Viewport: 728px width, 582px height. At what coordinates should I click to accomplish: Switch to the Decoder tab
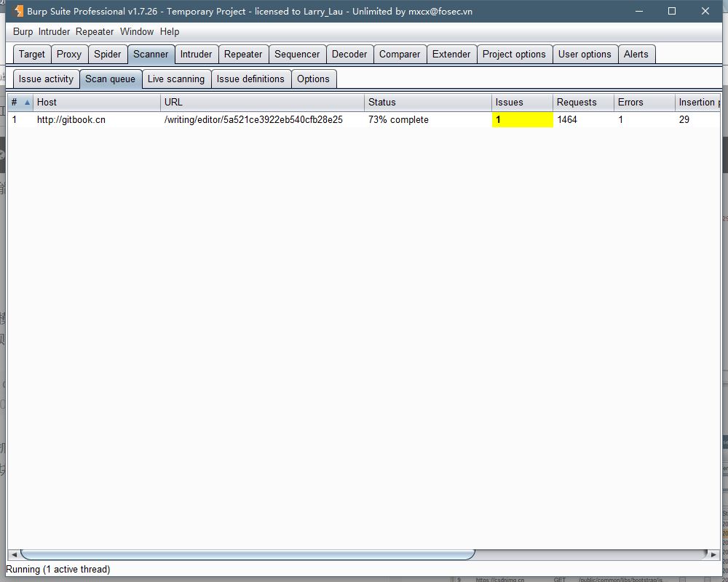[x=349, y=55]
